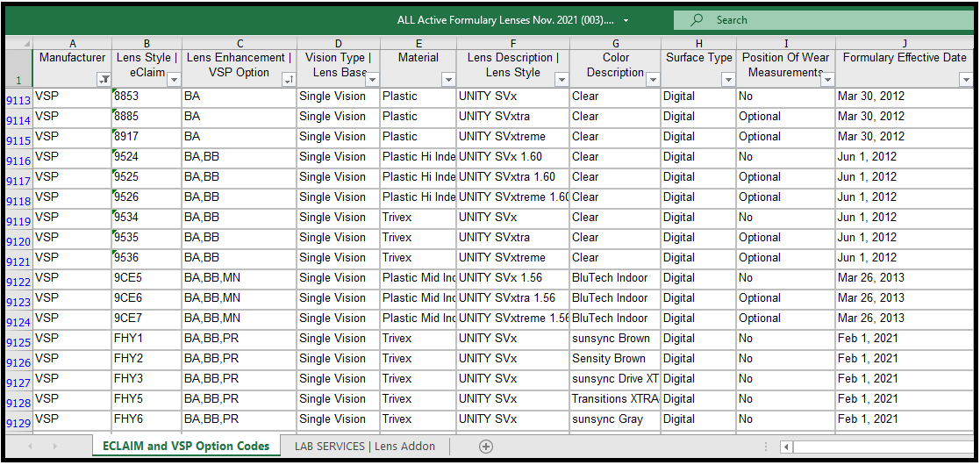Click the sheet tab options dots

coord(767,447)
